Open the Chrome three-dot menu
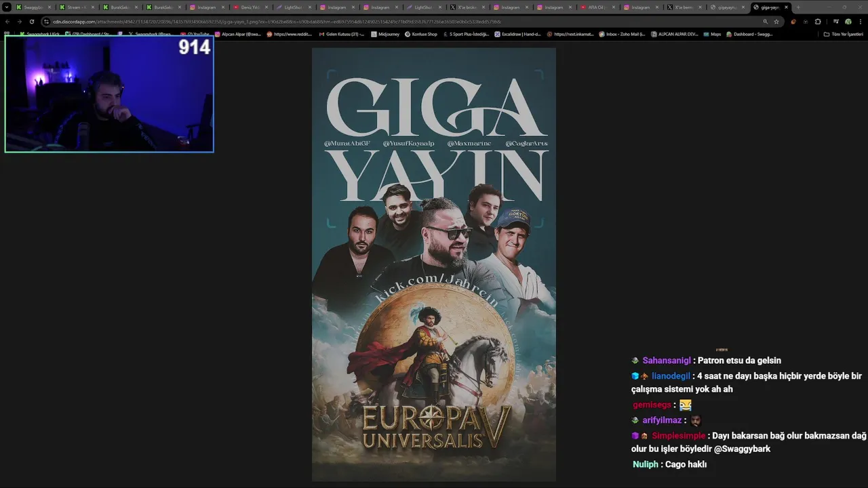This screenshot has width=868, height=488. [860, 21]
